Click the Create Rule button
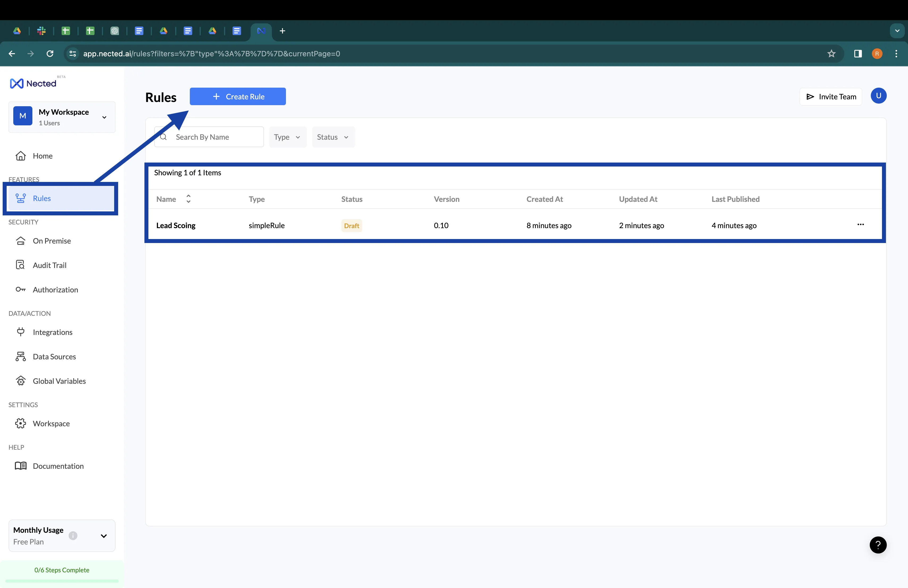This screenshot has height=588, width=908. point(237,96)
